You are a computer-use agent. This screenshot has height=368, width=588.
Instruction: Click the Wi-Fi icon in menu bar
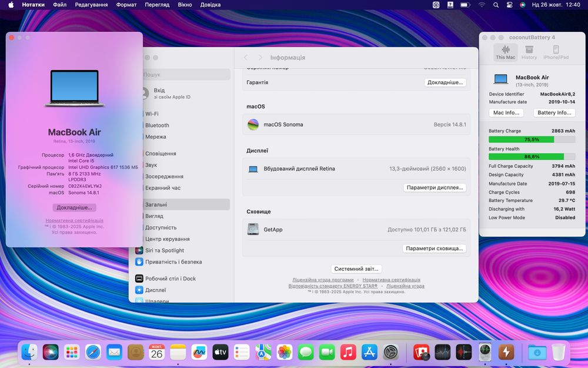[x=482, y=5]
